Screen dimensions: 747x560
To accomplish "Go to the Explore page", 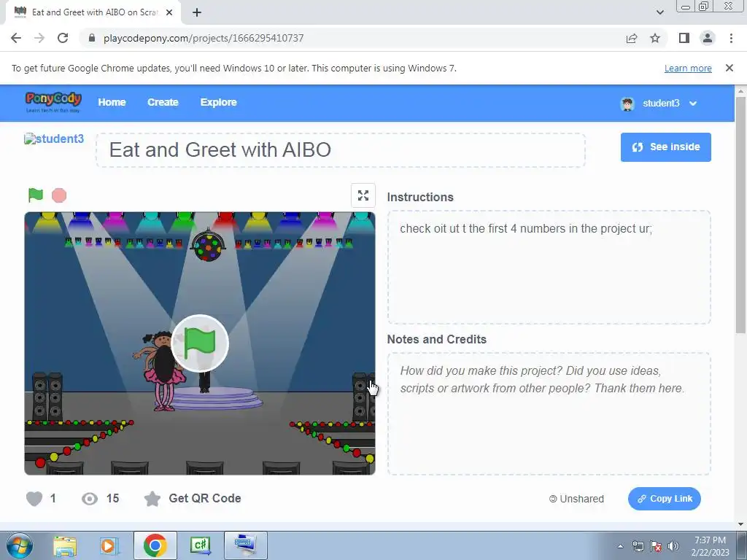I will click(x=219, y=102).
